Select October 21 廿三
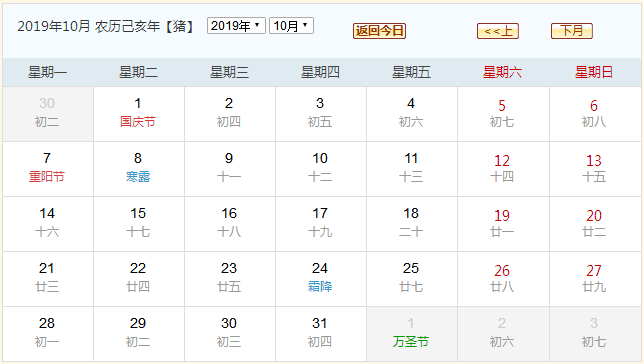Image resolution: width=644 pixels, height=364 pixels. (x=48, y=279)
